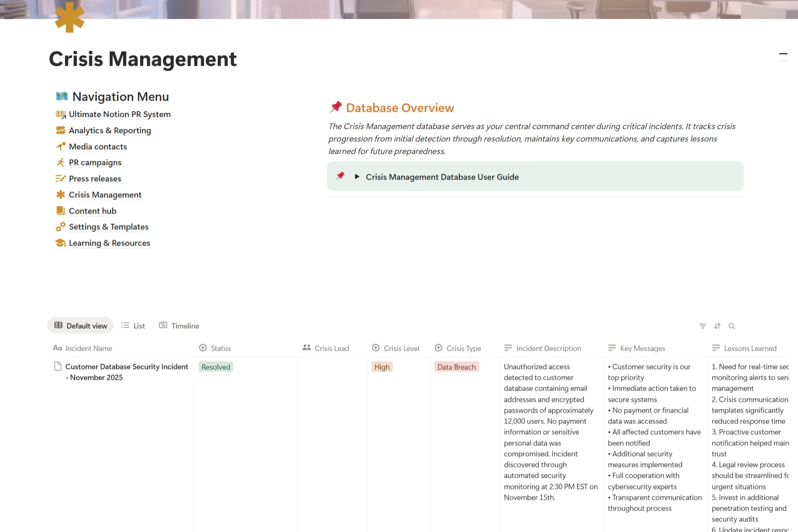798x532 pixels.
Task: Click the chart icon beside Analytics & Reporting
Action: [x=61, y=131]
